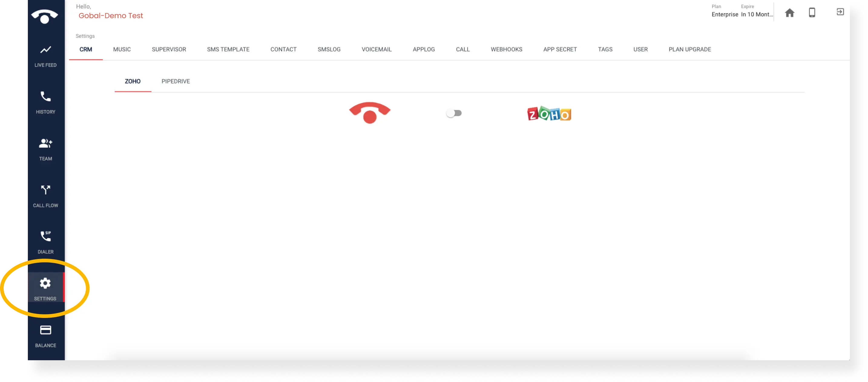Open Call Flow settings
The image size is (868, 382).
[47, 196]
